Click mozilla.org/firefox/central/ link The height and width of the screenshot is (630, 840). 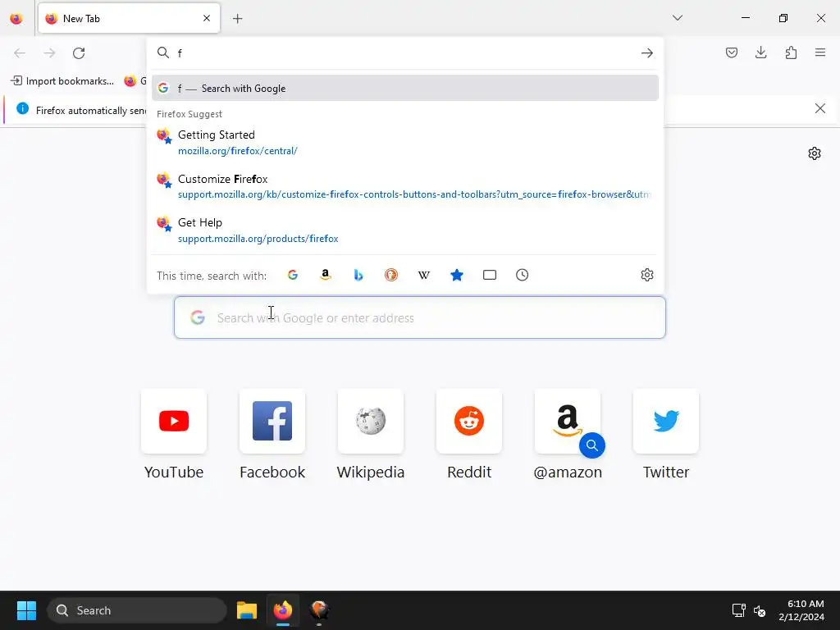pos(237,151)
